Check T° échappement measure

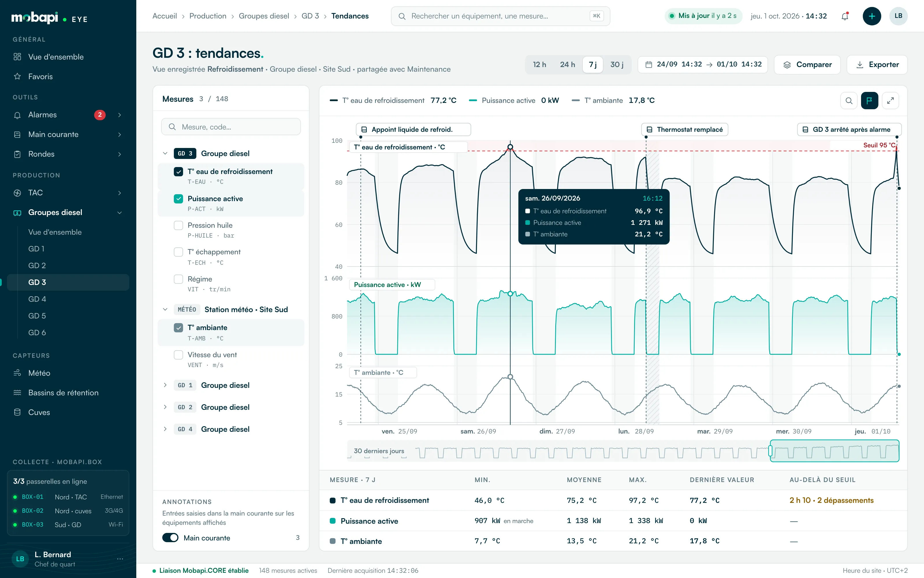[x=178, y=252]
